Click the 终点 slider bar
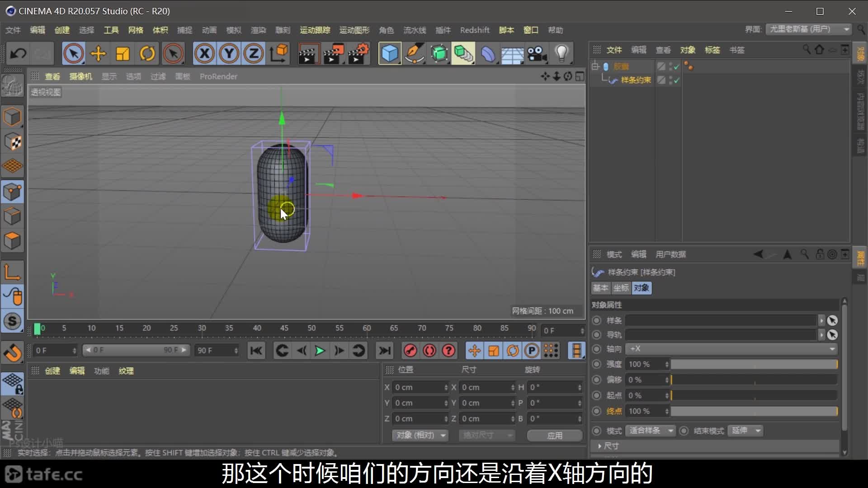Image resolution: width=868 pixels, height=488 pixels. click(754, 411)
